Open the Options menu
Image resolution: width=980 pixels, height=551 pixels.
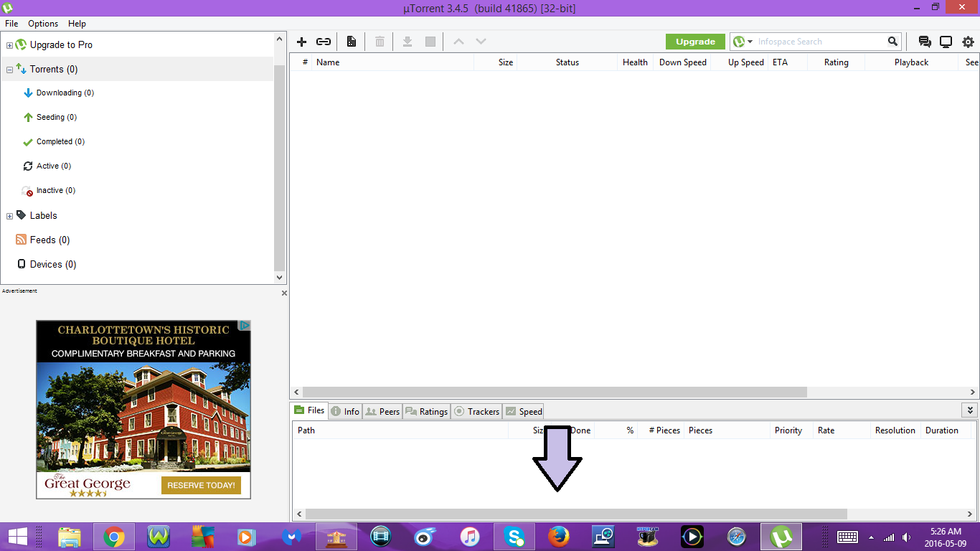43,24
